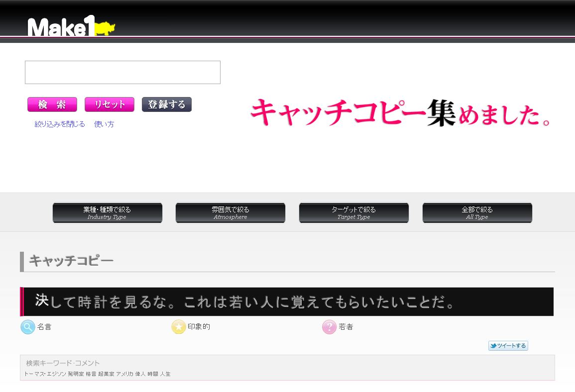575x392 pixels.
Task: Click the pink question mark icon beside 若者
Action: pos(330,327)
